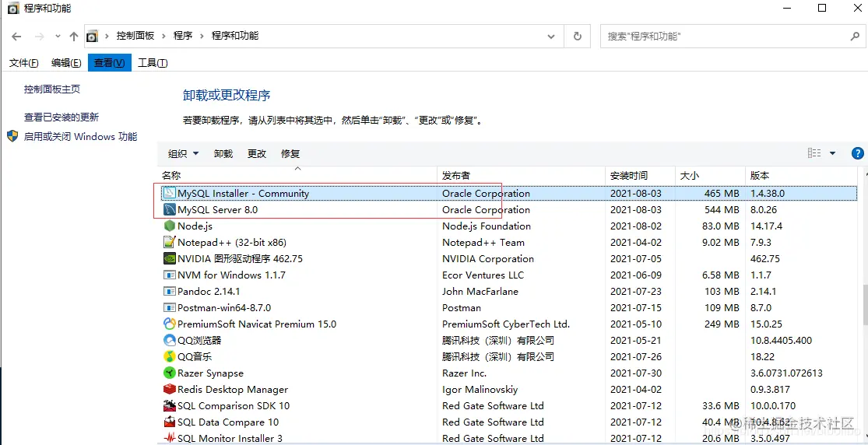Viewport: 868px width, 445px height.
Task: Sort by the 大小 column header
Action: click(710, 176)
